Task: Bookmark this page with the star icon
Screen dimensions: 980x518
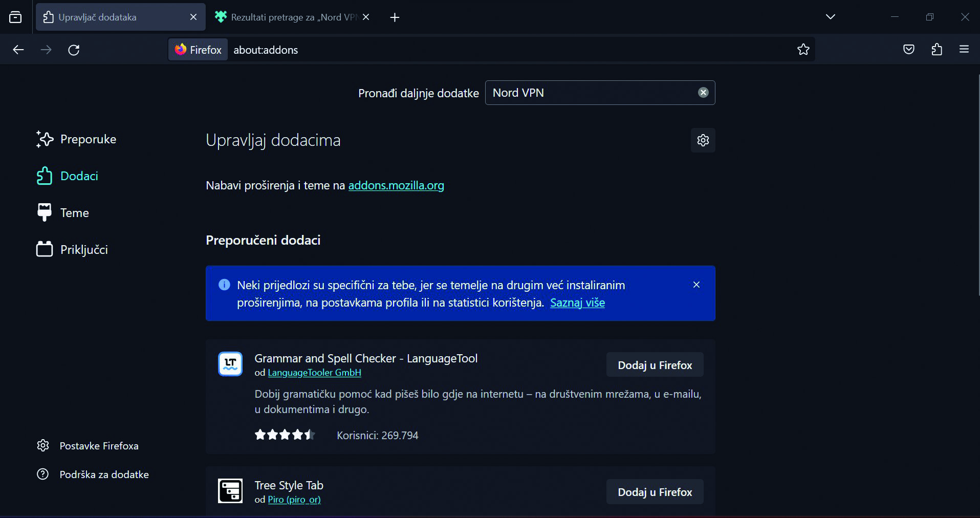Action: pos(803,50)
